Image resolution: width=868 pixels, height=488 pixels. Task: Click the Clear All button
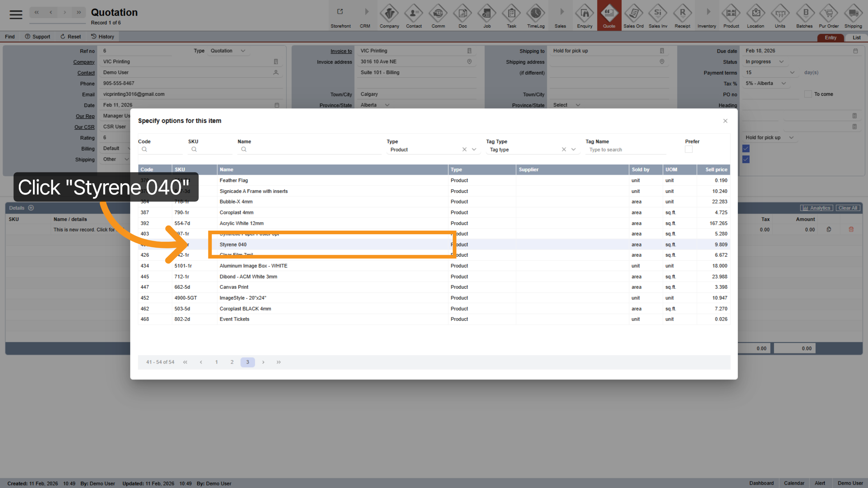point(847,208)
